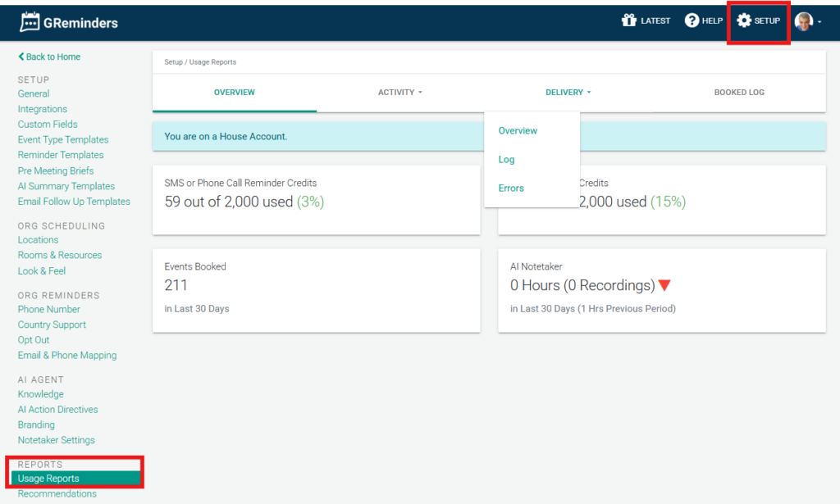
Task: Select the Overview tab
Action: click(235, 93)
